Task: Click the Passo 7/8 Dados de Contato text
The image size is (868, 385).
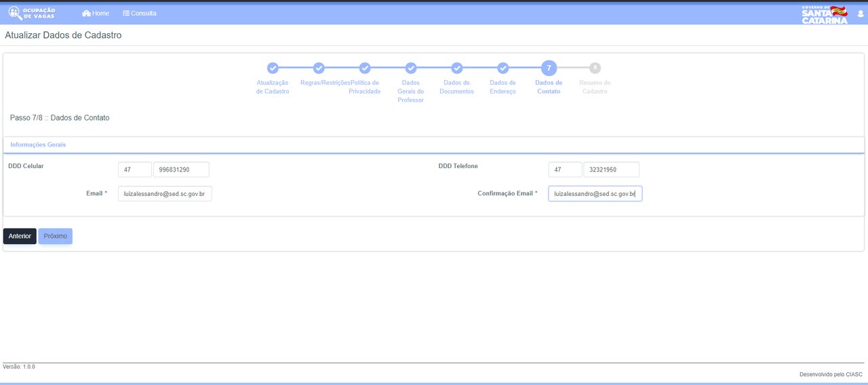Action: 60,118
